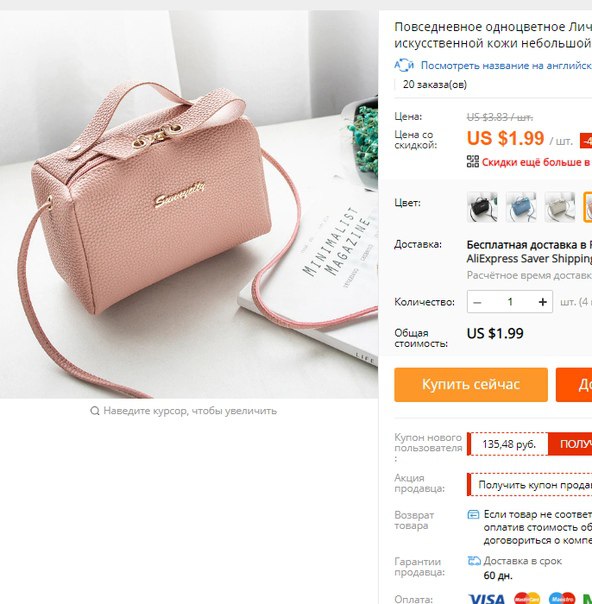Viewport: 592px width, 604px height.
Task: Click the pink handbag product image
Action: click(x=189, y=205)
